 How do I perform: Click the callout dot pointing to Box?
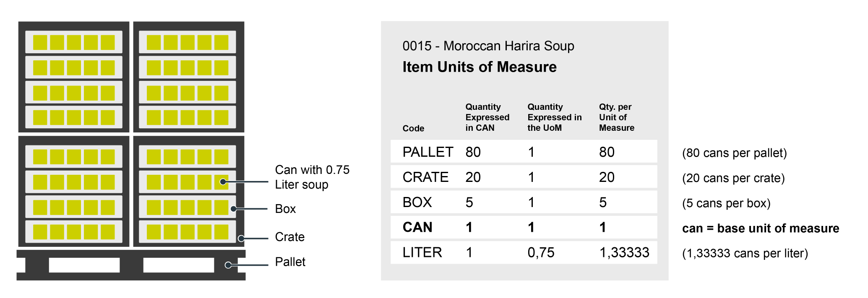pos(233,209)
